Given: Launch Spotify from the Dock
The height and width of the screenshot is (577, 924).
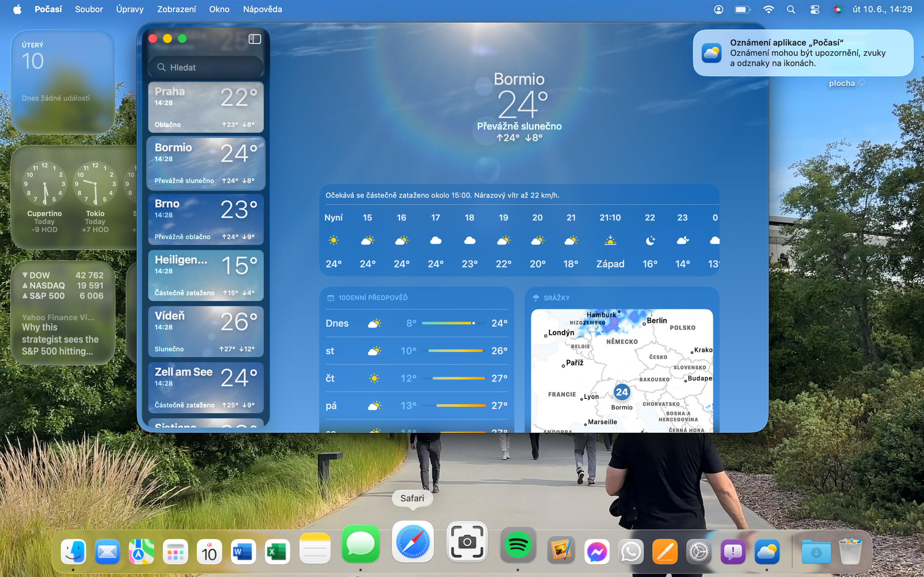Looking at the screenshot, I should (518, 545).
